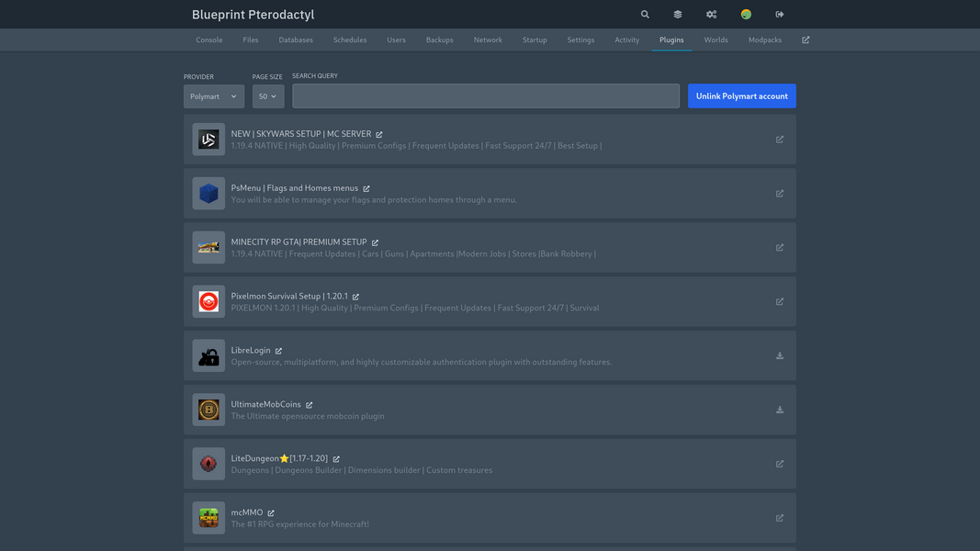
Task: Click the sign out icon
Action: pos(780,15)
